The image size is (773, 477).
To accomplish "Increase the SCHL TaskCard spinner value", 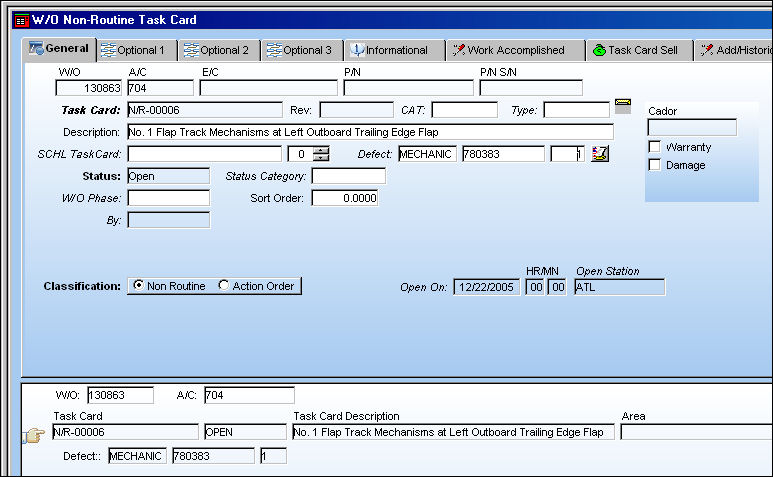I will pyautogui.click(x=321, y=150).
